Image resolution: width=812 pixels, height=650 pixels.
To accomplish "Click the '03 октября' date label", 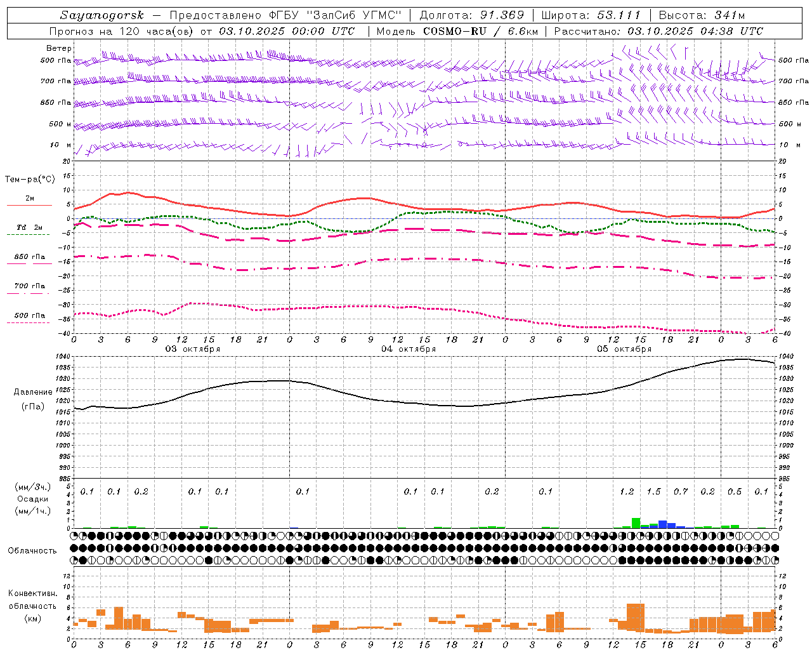I will 193,349.
